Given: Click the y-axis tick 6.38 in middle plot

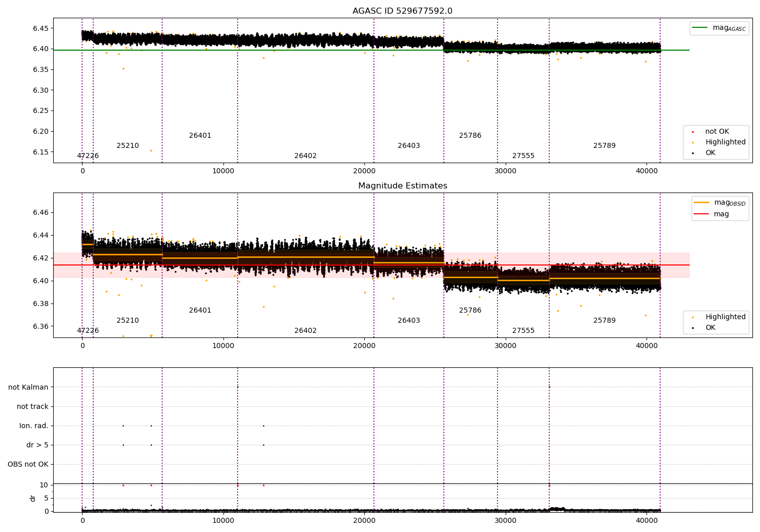Looking at the screenshot, I should pos(41,304).
